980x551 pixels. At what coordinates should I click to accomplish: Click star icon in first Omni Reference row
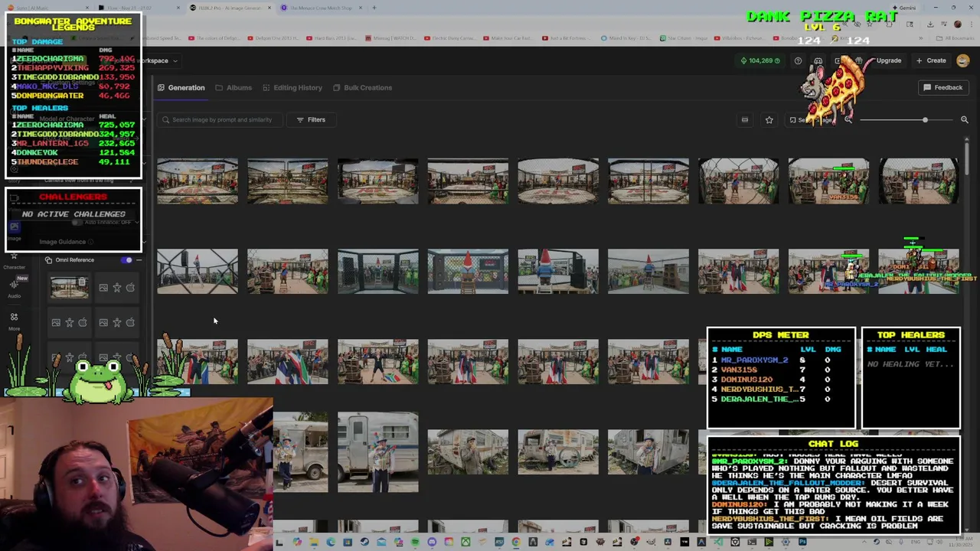(x=117, y=288)
